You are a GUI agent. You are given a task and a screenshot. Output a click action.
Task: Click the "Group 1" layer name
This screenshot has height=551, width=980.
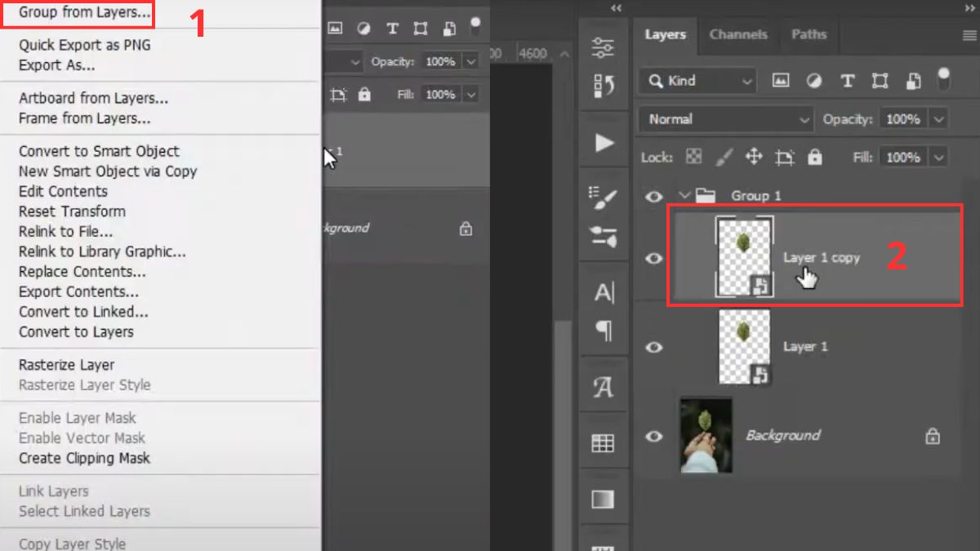pos(755,196)
